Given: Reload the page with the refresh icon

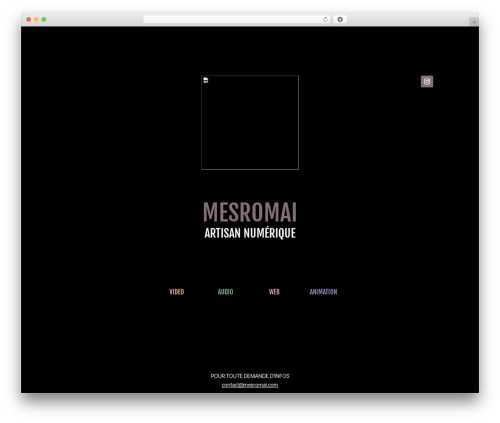Looking at the screenshot, I should pos(325,19).
